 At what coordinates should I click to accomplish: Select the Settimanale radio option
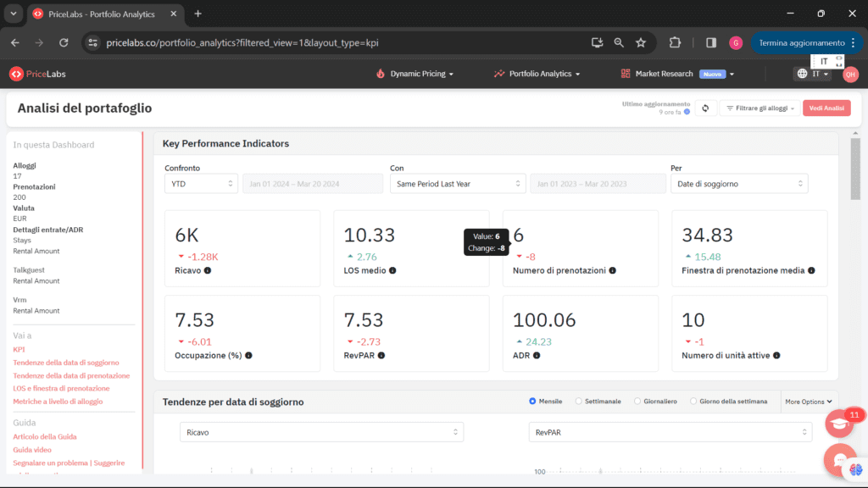coord(578,401)
